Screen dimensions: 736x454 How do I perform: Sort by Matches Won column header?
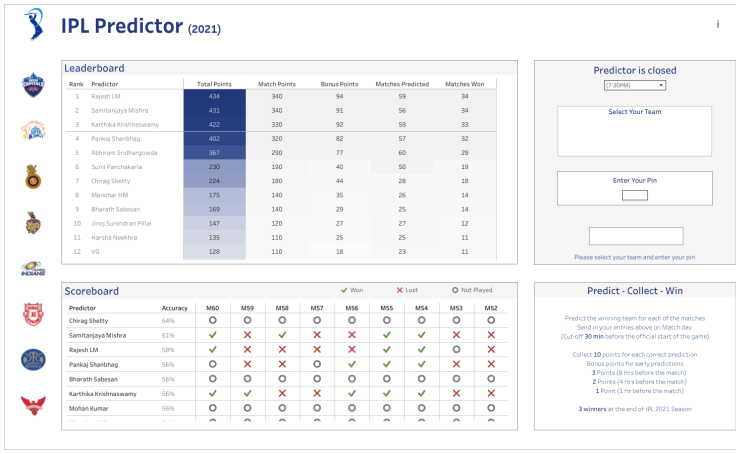pos(465,84)
